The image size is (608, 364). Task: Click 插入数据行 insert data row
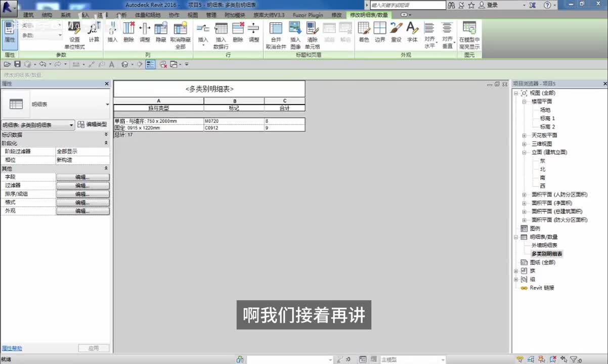click(221, 35)
